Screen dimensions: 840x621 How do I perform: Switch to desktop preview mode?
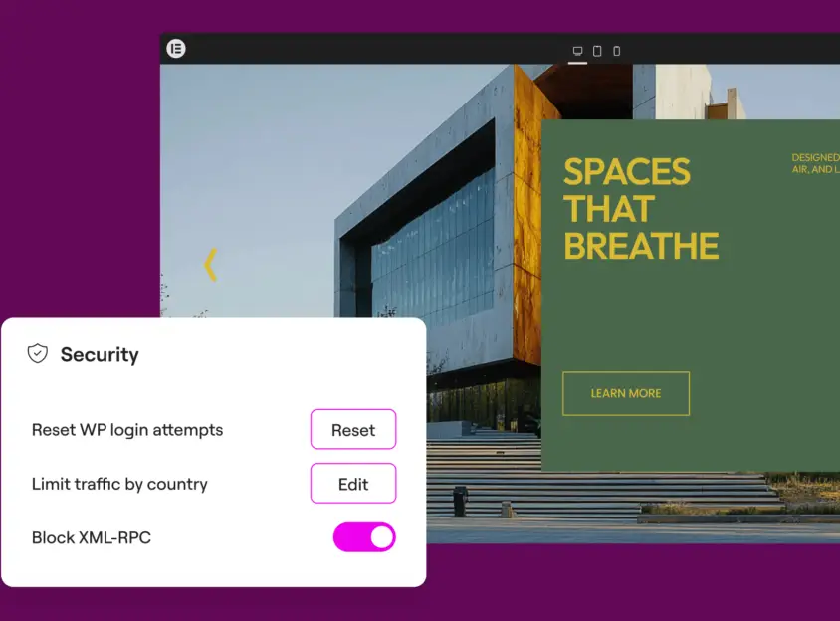click(577, 51)
